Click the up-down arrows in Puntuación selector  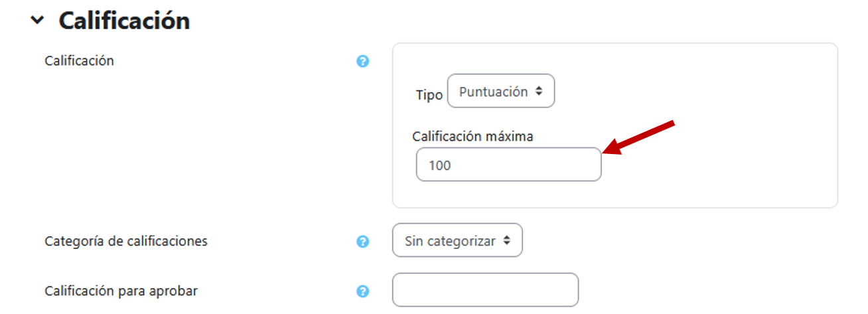(539, 92)
